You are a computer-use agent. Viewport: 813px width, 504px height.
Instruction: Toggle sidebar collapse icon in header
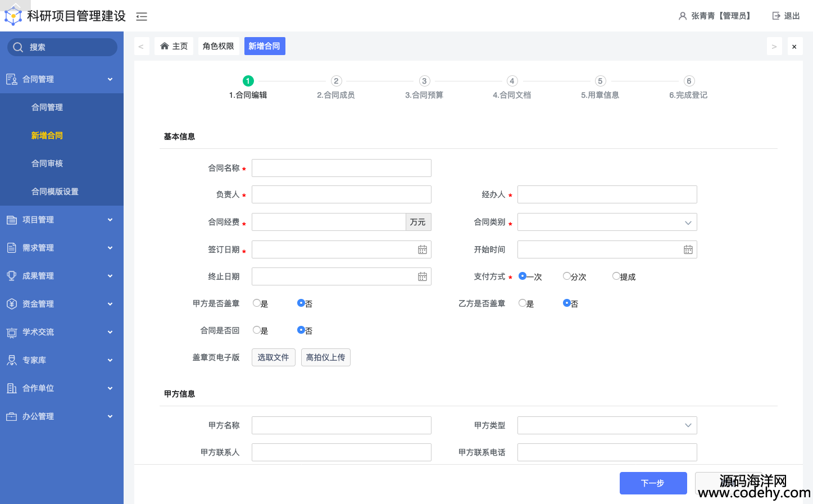[x=142, y=16]
